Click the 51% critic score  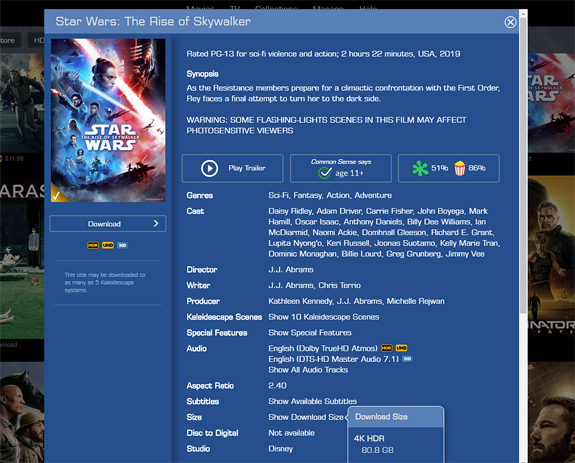(x=439, y=168)
